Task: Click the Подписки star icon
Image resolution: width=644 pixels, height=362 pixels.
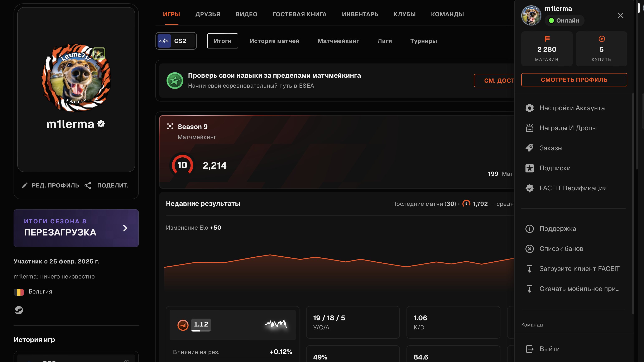Action: [529, 168]
